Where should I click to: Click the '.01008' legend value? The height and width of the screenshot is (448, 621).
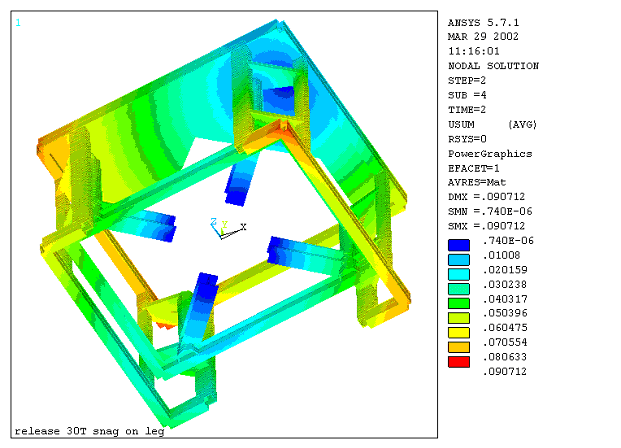tap(501, 255)
